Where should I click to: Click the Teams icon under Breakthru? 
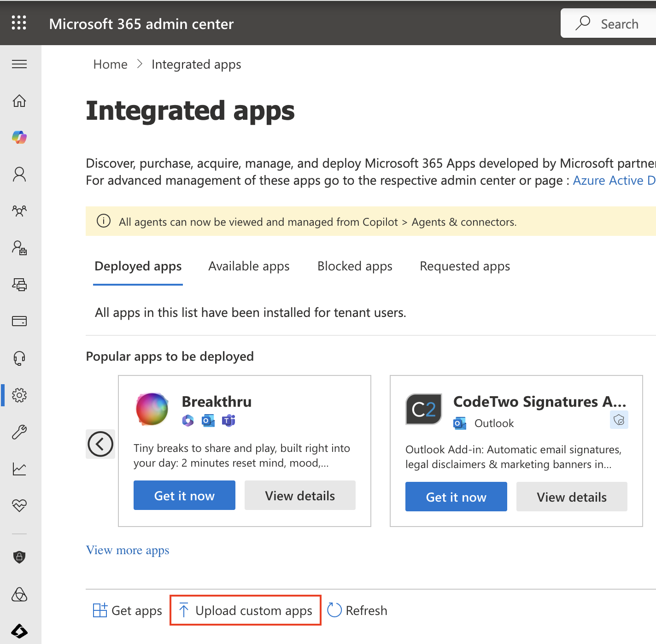point(228,421)
